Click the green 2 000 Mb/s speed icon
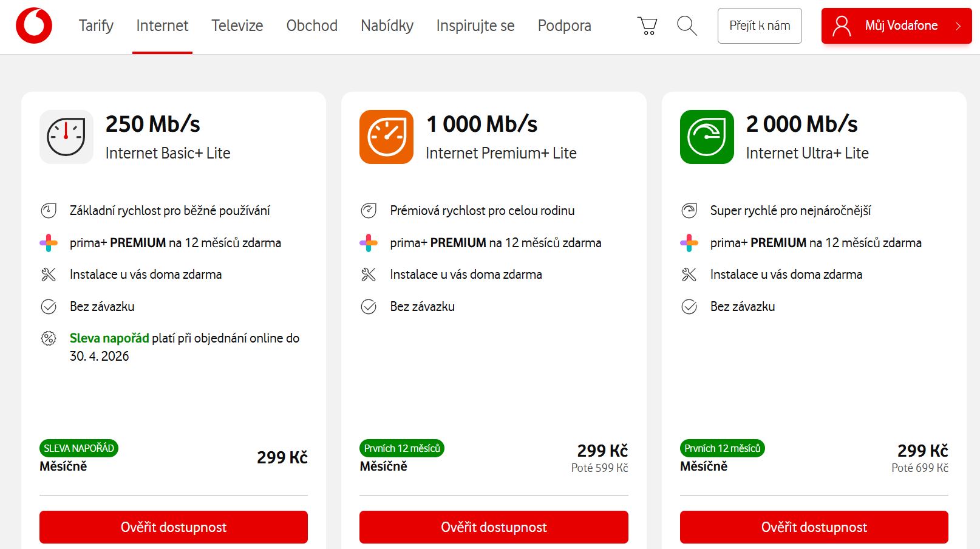The height and width of the screenshot is (549, 980). coord(707,137)
